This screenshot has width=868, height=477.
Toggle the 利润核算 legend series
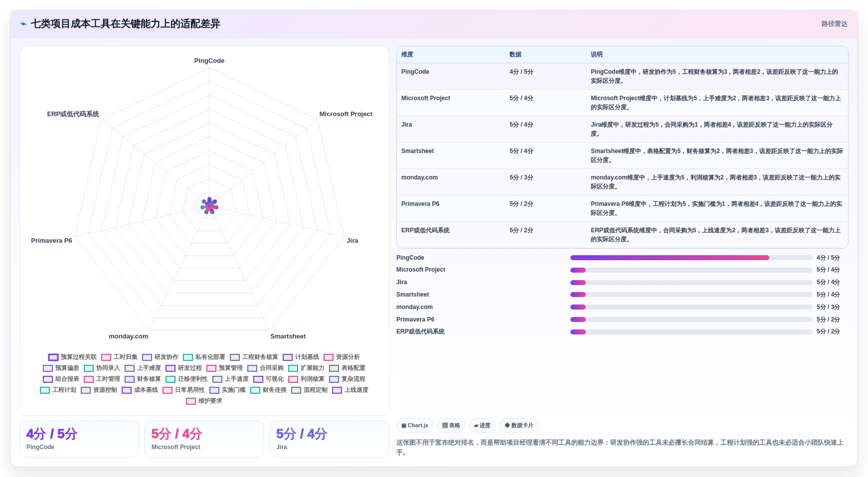(x=306, y=379)
